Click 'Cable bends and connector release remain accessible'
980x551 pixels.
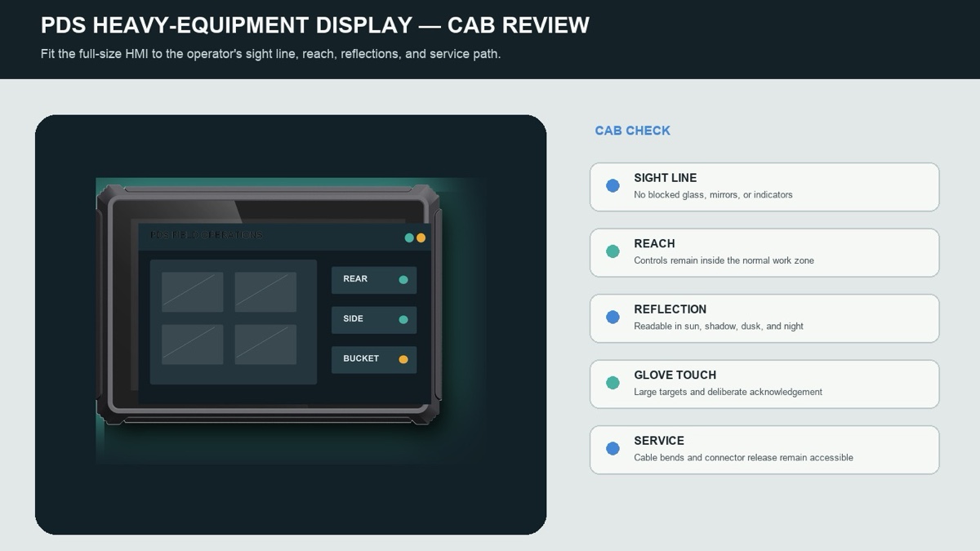(x=743, y=458)
